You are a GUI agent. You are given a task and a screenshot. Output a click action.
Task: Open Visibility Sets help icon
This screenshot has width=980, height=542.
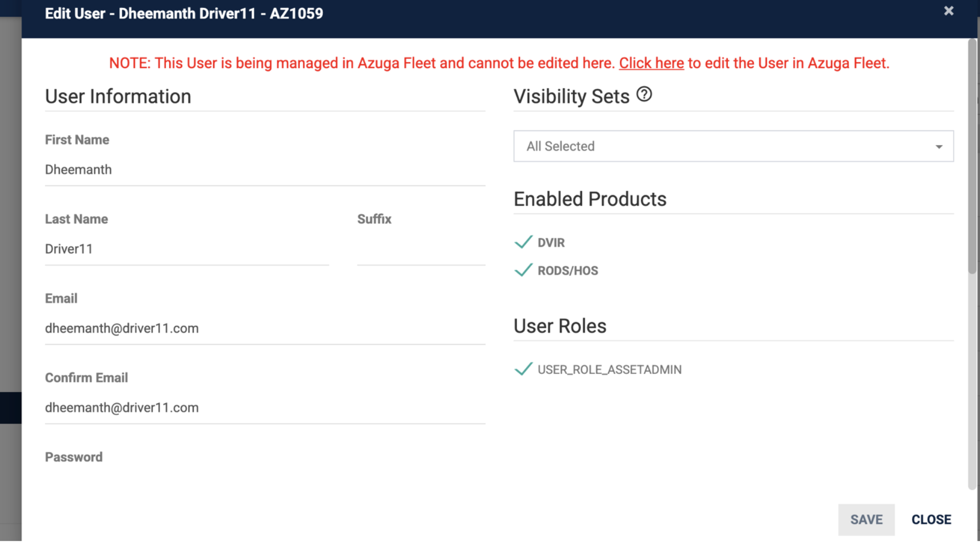click(644, 95)
